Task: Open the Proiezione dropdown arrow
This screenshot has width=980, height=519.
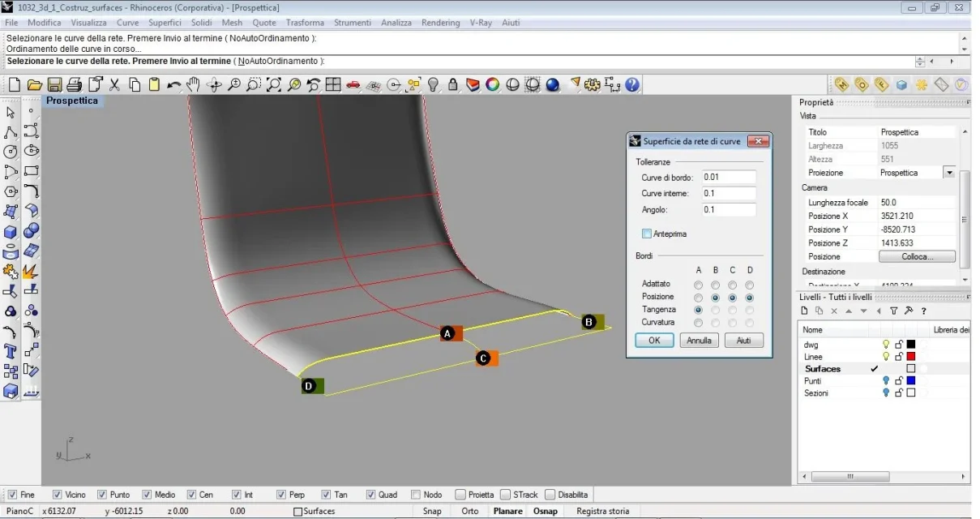Action: tap(949, 173)
